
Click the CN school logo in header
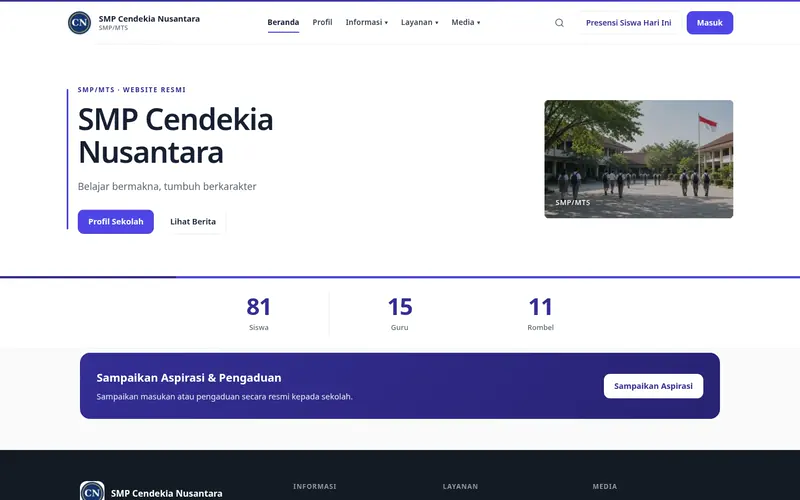click(80, 22)
